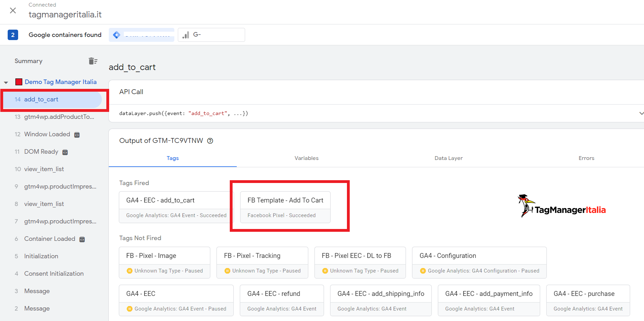
Task: Click the clear events icon beside Summary
Action: (93, 61)
